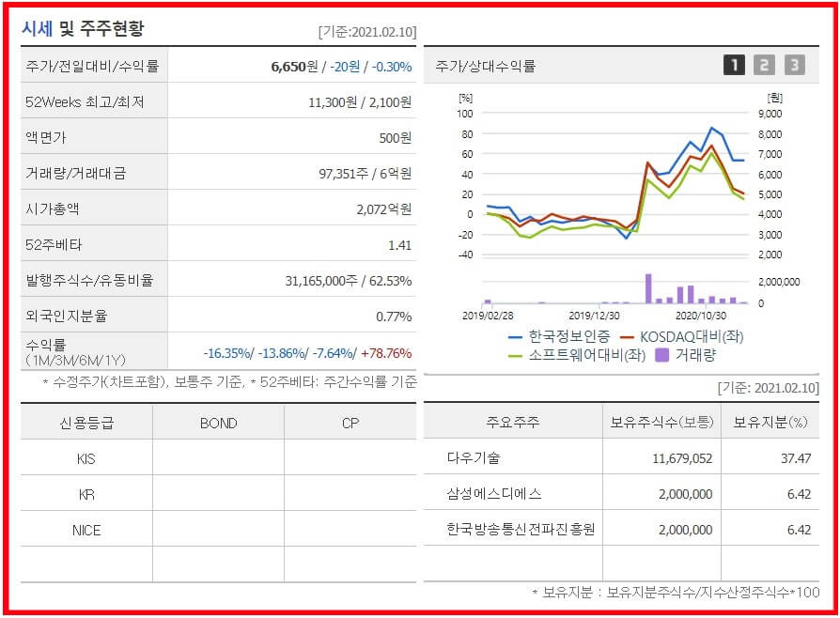Click the 시가총액 row label
The height and width of the screenshot is (618, 840).
52,209
